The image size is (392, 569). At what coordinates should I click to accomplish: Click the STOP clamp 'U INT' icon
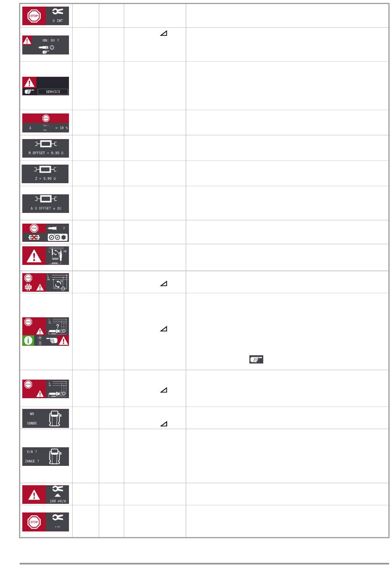pos(45,16)
